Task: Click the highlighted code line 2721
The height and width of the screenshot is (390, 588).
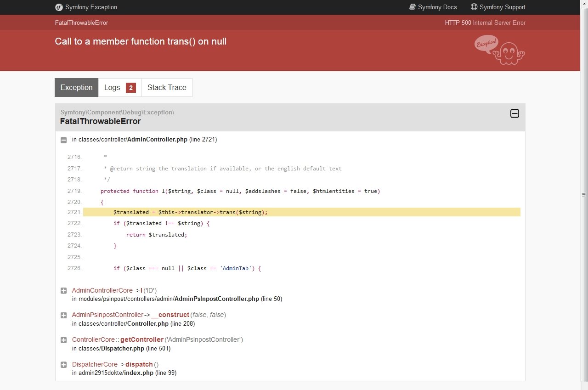Action: 302,212
